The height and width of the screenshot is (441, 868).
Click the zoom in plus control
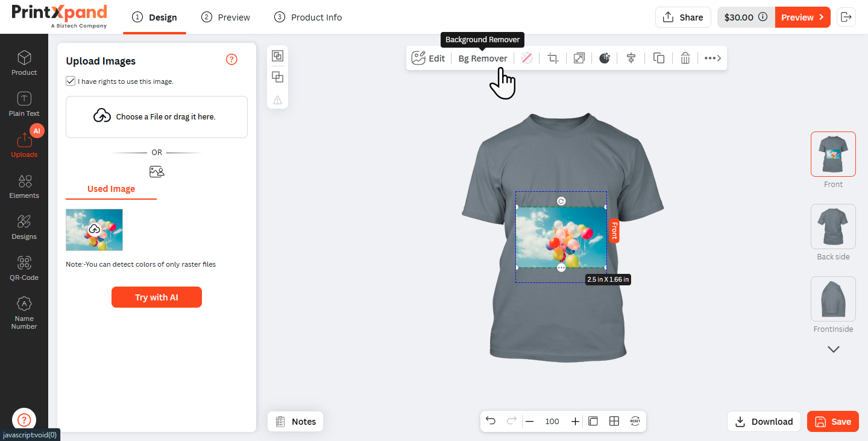click(575, 421)
